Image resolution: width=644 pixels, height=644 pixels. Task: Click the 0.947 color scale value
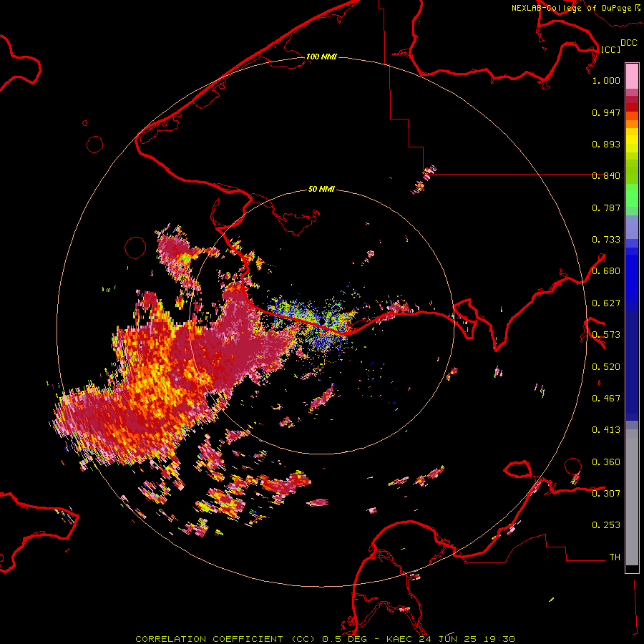click(x=606, y=112)
